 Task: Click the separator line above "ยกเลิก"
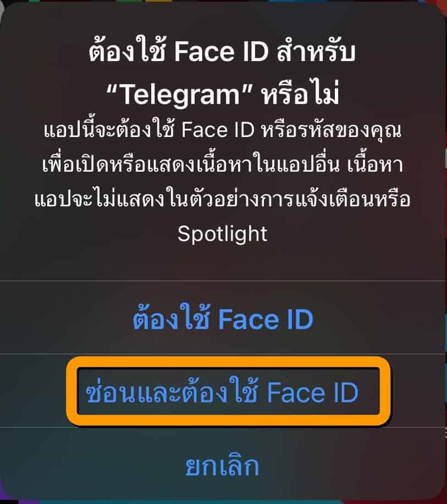tap(223, 428)
